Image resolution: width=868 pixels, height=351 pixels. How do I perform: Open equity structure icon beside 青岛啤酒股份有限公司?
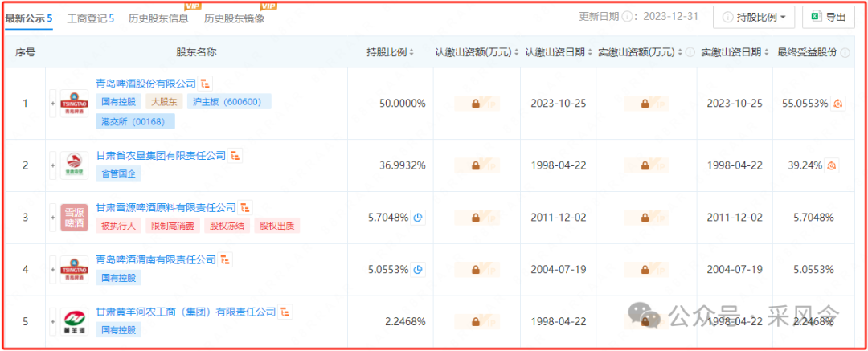point(206,84)
